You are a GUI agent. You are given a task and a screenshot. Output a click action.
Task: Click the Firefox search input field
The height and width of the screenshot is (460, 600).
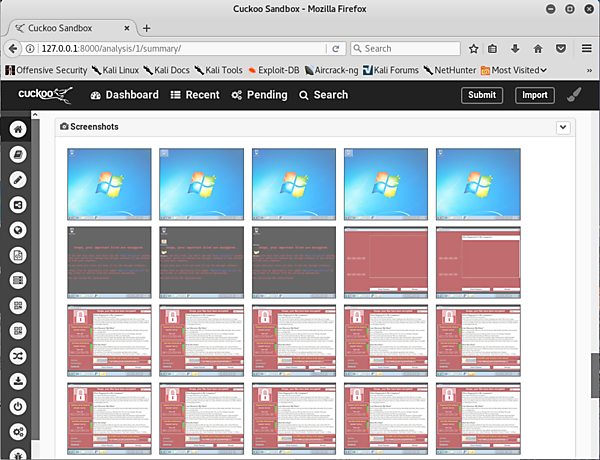[x=405, y=48]
